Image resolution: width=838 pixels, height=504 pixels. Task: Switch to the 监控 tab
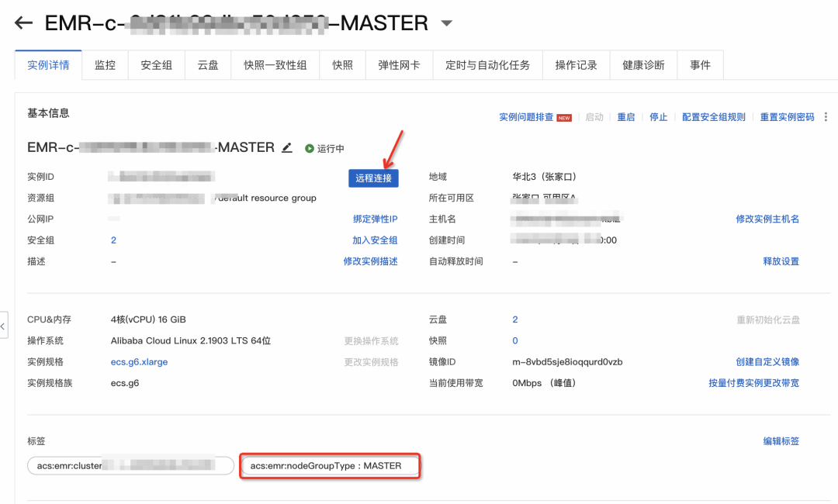click(106, 65)
